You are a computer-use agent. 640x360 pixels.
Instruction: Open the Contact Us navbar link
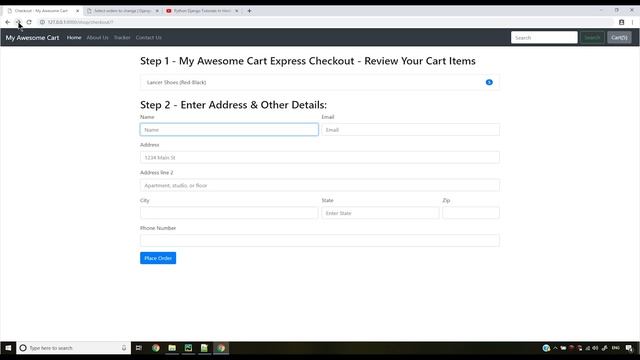point(149,38)
